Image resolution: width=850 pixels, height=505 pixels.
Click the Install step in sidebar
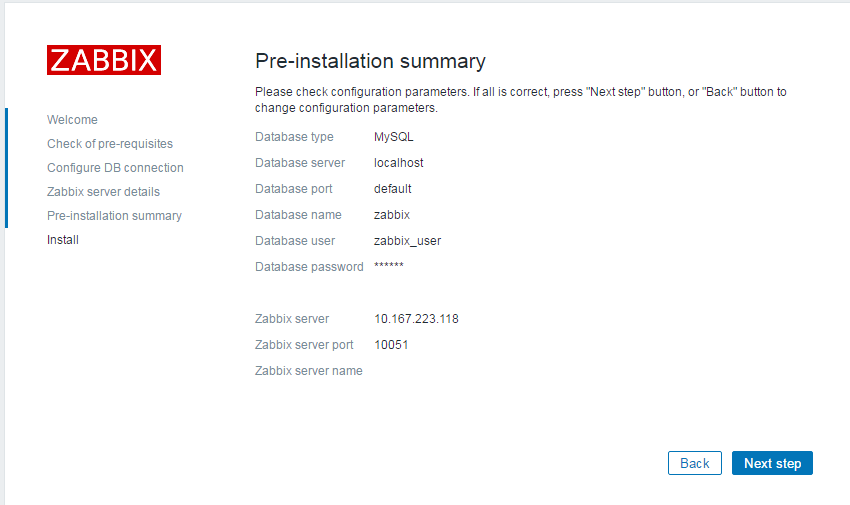pos(63,240)
